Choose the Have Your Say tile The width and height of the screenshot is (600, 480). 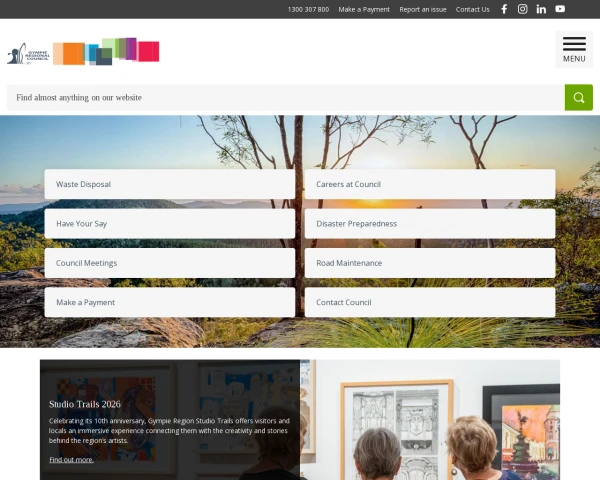point(170,224)
